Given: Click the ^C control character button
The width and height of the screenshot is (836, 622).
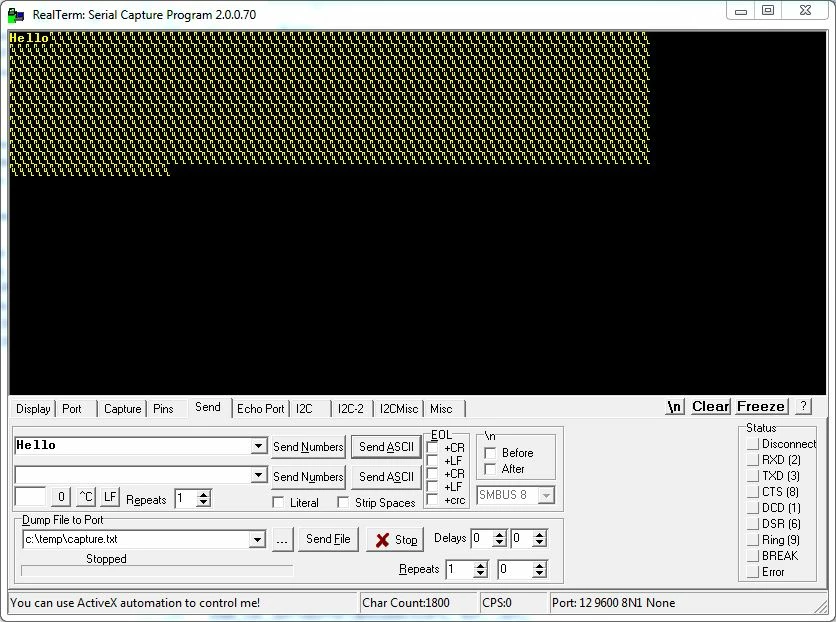Looking at the screenshot, I should (x=86, y=497).
